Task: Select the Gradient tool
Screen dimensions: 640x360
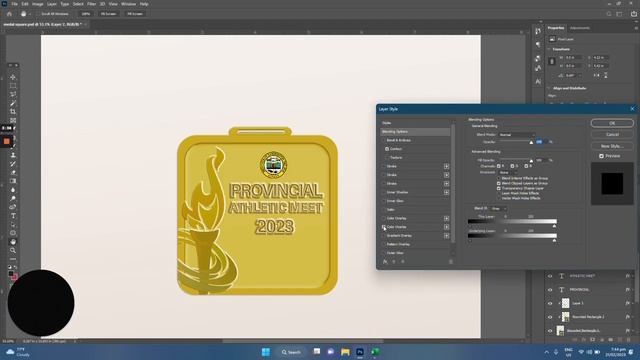Action: pyautogui.click(x=13, y=181)
